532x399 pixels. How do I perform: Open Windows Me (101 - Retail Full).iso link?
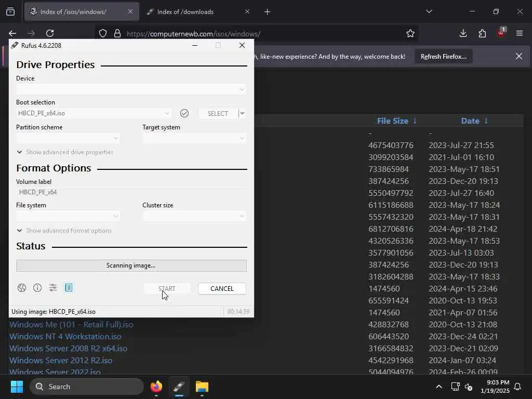click(71, 325)
